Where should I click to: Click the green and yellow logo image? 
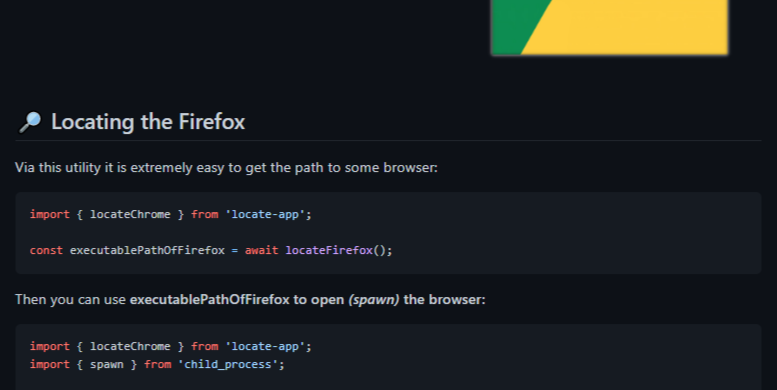[610, 27]
